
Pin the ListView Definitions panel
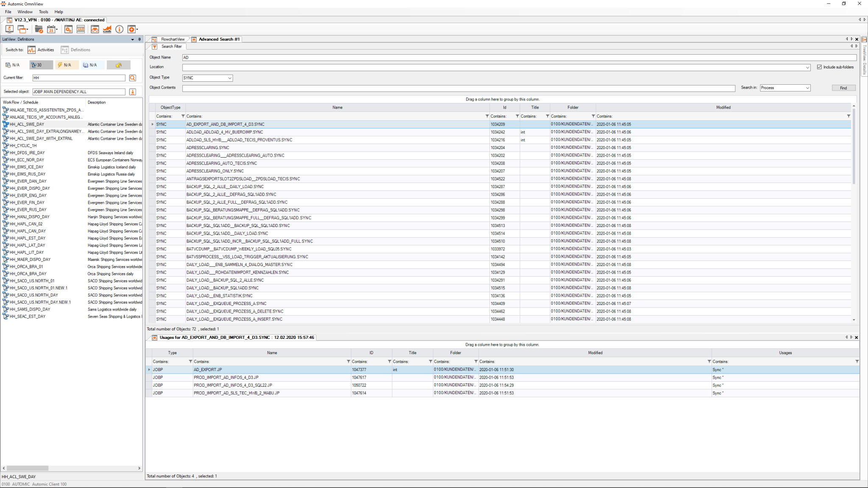pyautogui.click(x=139, y=39)
